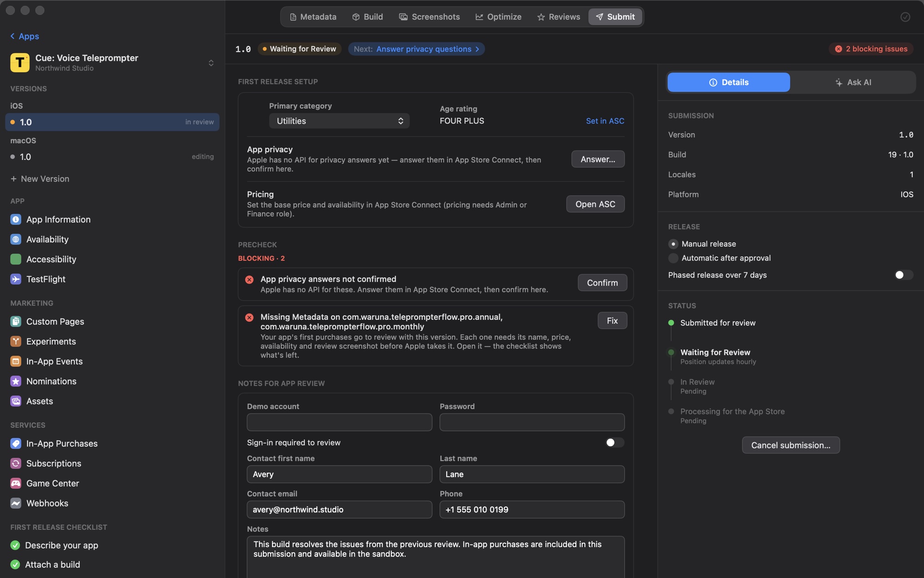Open the In-App Events icon

point(16,361)
